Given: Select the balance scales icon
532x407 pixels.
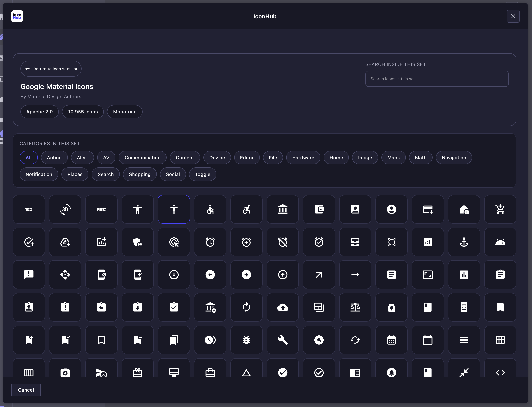Looking at the screenshot, I should [x=355, y=307].
